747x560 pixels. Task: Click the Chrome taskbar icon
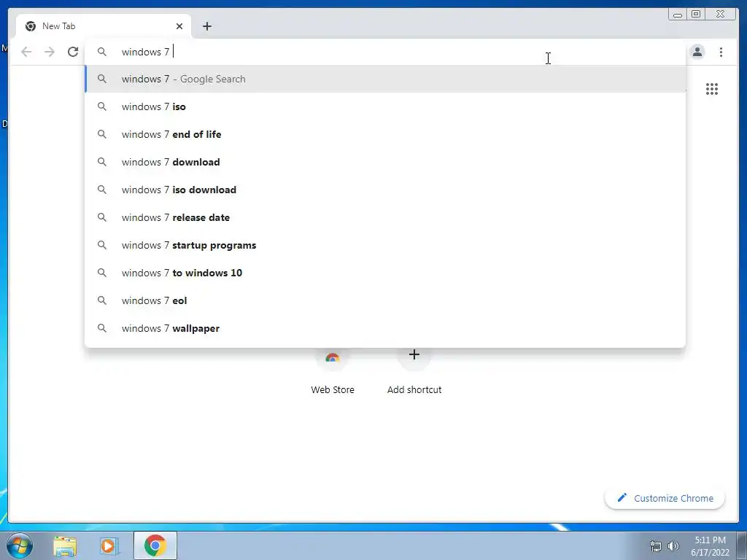[155, 545]
